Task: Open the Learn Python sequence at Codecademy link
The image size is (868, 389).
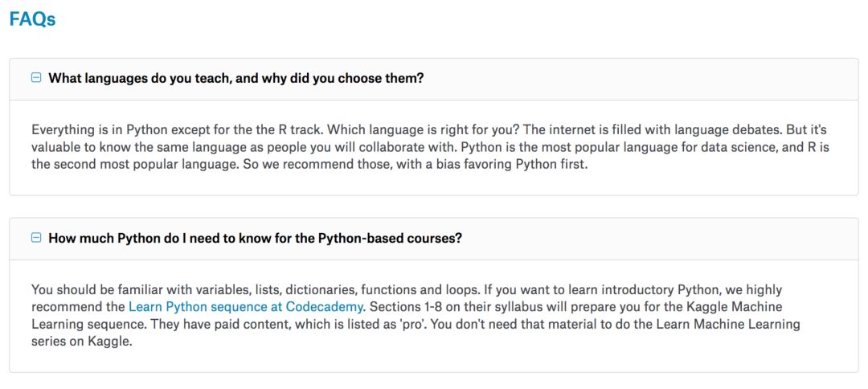Action: point(246,306)
